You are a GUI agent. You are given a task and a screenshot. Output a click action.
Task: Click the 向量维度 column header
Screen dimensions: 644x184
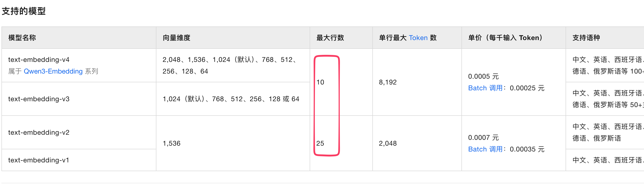click(176, 38)
